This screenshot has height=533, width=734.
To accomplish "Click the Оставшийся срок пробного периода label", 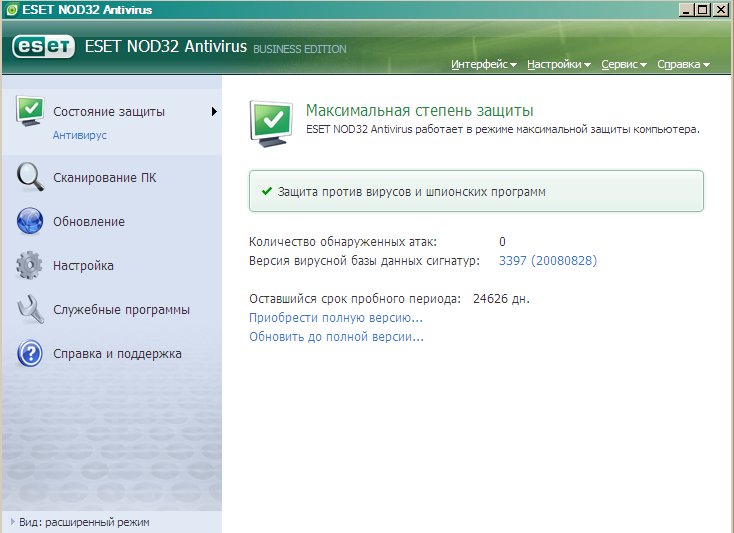I will [x=355, y=299].
